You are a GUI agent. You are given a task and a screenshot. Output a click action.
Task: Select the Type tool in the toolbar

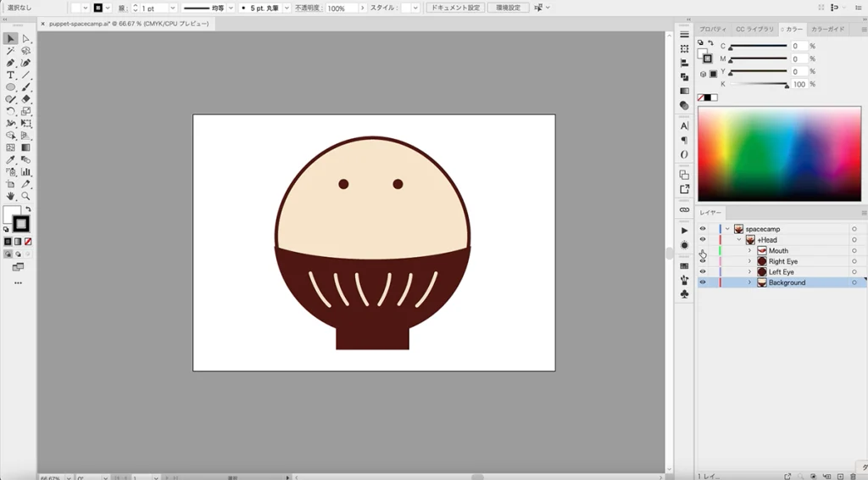[x=11, y=75]
